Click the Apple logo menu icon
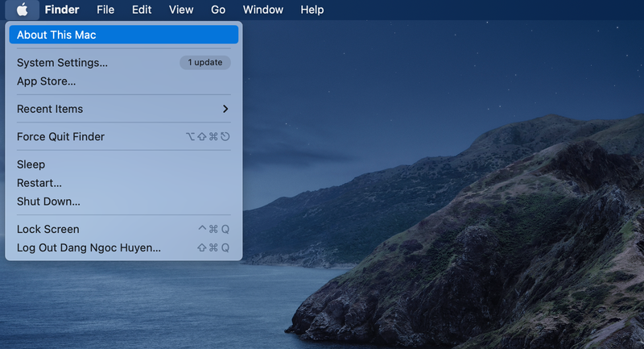Screen dimensions: 644x349 point(23,10)
